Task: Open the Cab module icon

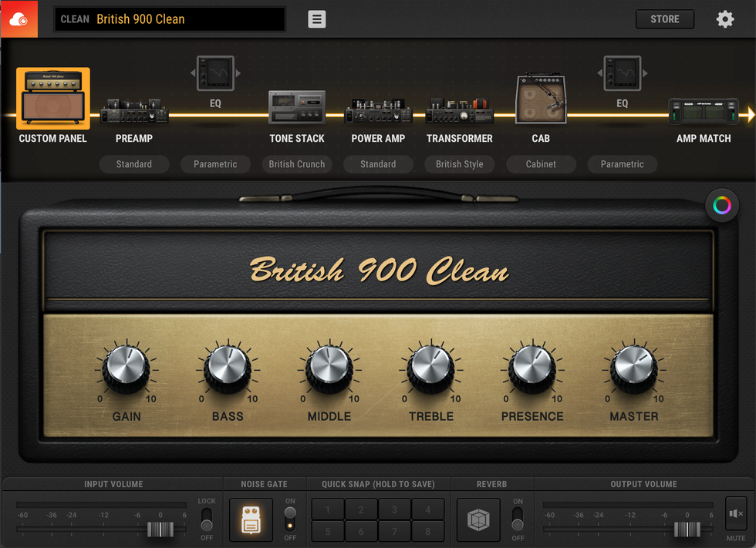Action: point(541,100)
